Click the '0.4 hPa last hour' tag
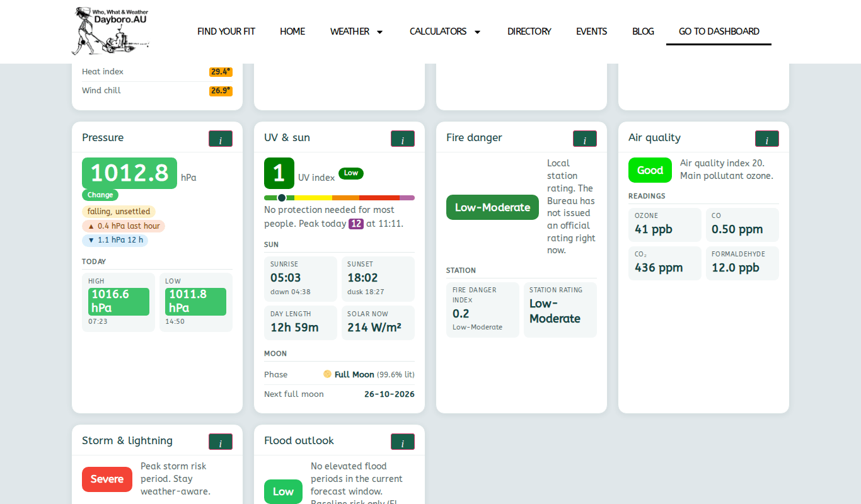861x504 pixels. pos(124,226)
